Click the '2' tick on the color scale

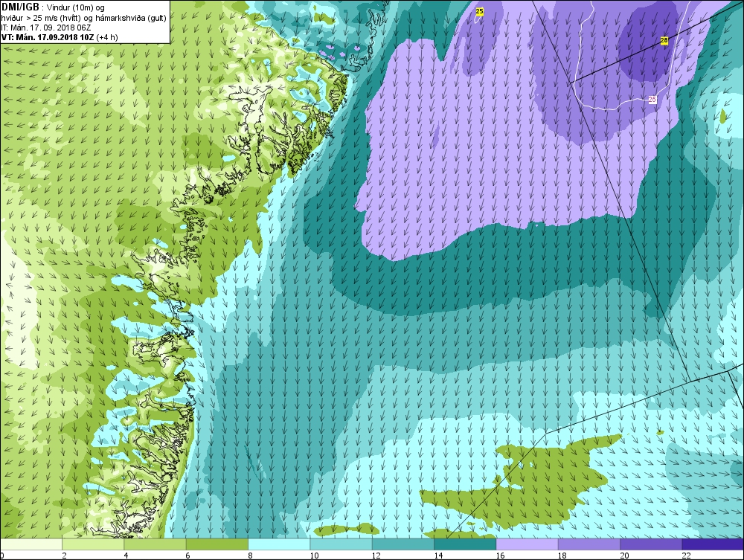(64, 556)
